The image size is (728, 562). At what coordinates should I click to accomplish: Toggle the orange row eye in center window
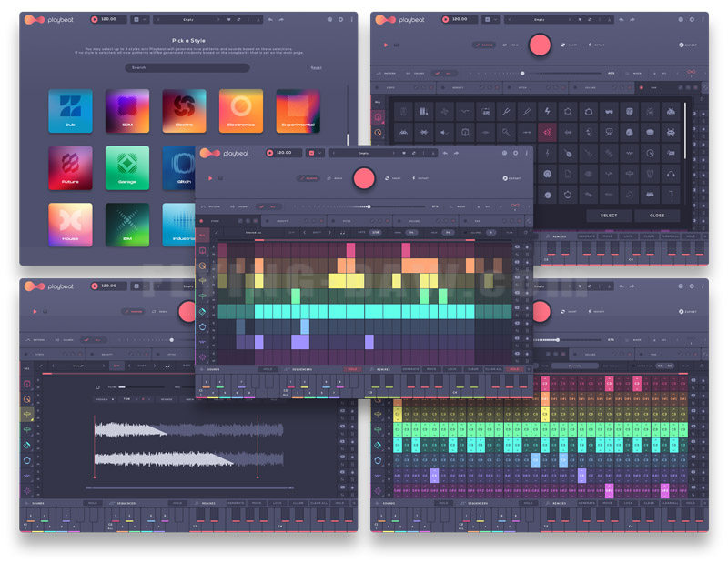point(517,263)
